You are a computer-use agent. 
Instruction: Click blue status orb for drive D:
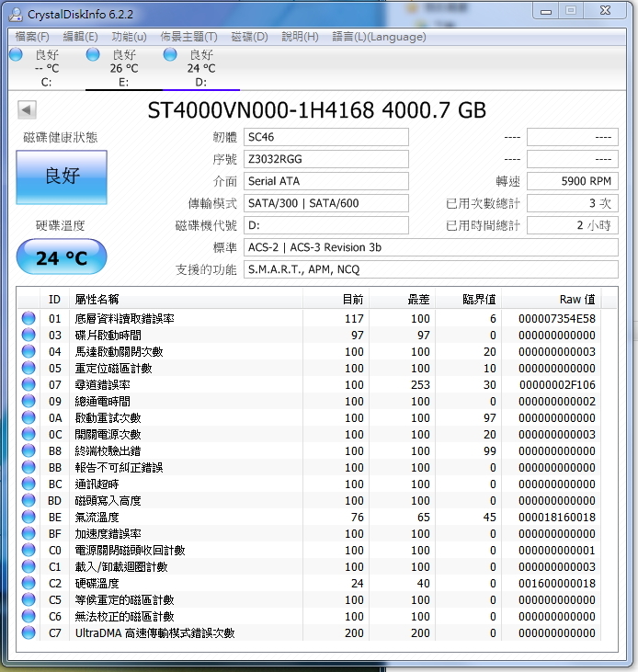[x=170, y=55]
